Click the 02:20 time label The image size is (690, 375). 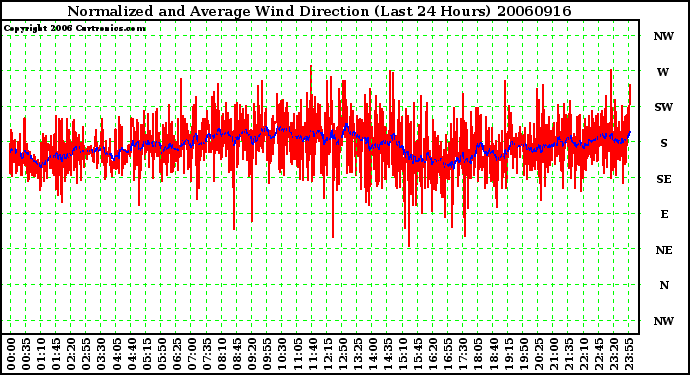coord(71,354)
